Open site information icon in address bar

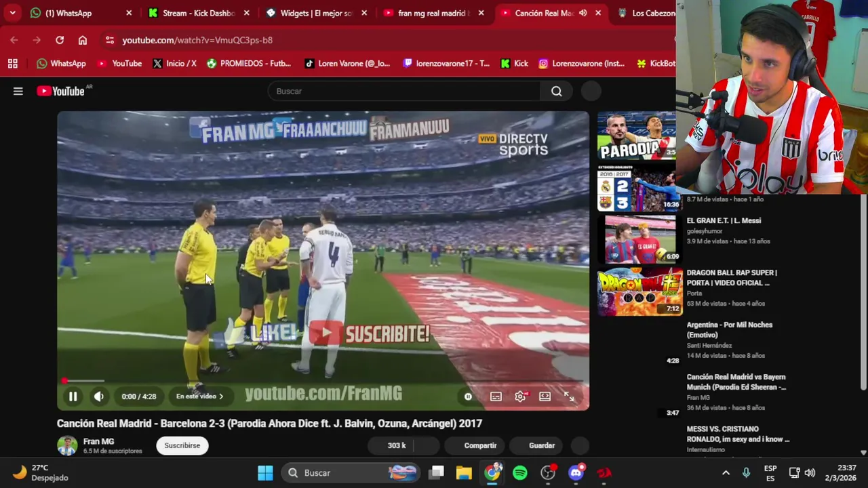(110, 40)
